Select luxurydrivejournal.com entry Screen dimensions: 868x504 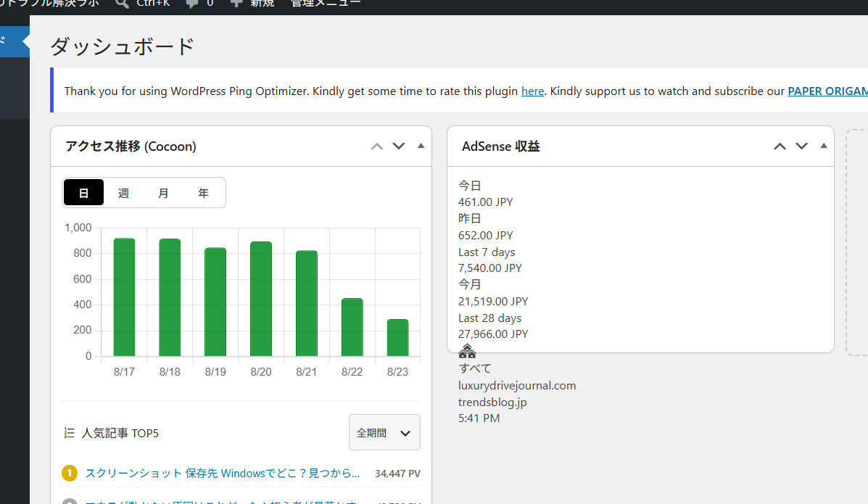(517, 386)
